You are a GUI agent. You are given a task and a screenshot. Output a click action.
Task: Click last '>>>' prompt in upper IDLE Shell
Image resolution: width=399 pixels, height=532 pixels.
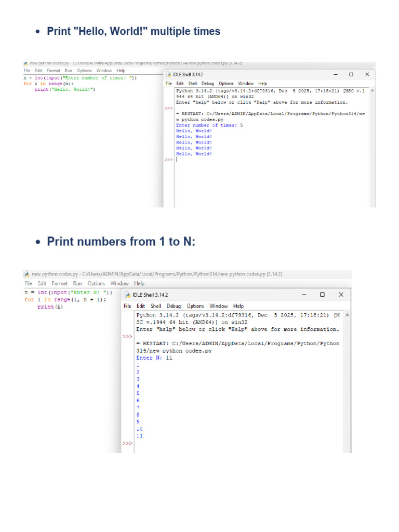pos(169,160)
